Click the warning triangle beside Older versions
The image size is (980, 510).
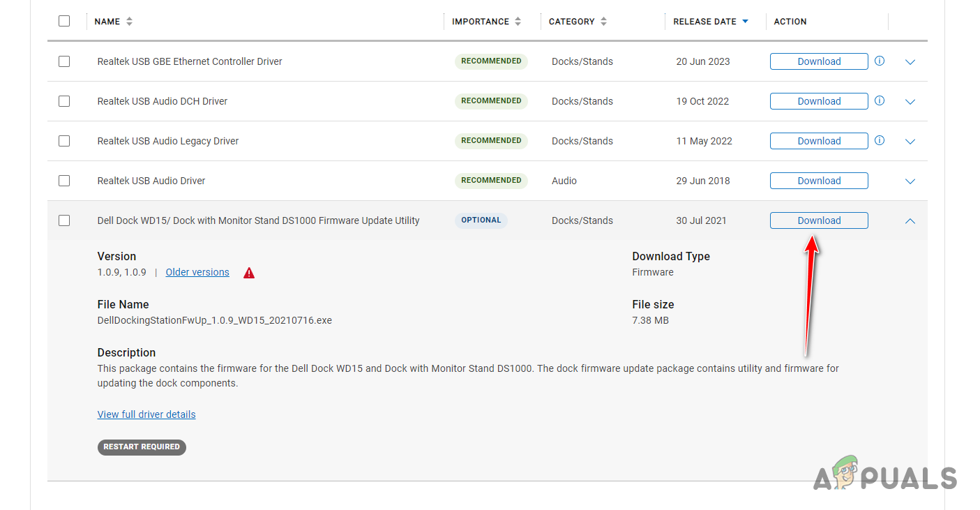(x=249, y=273)
